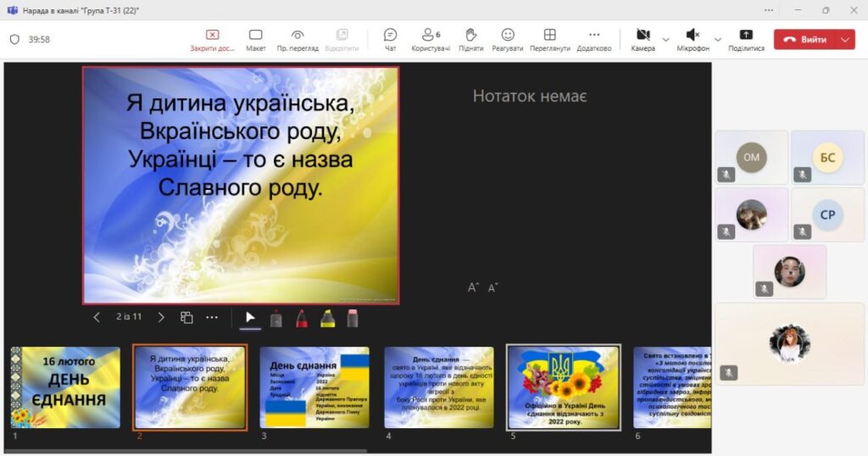Select the red pen tool

301,318
